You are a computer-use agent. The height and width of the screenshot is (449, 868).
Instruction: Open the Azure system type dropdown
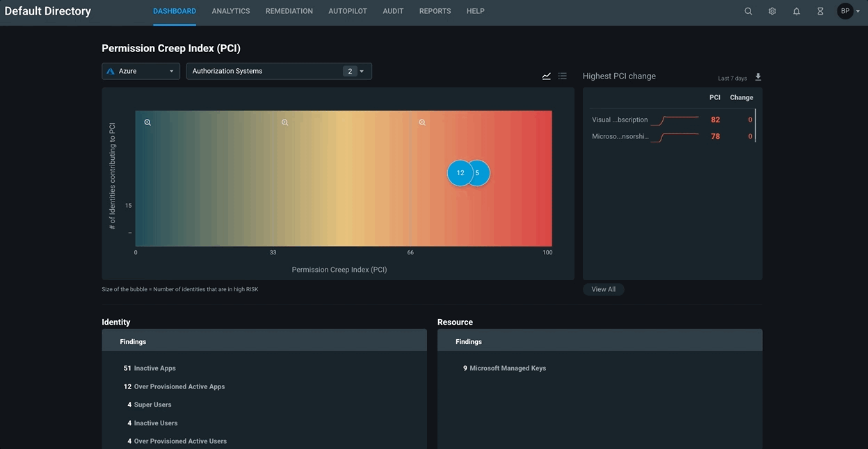(x=140, y=71)
